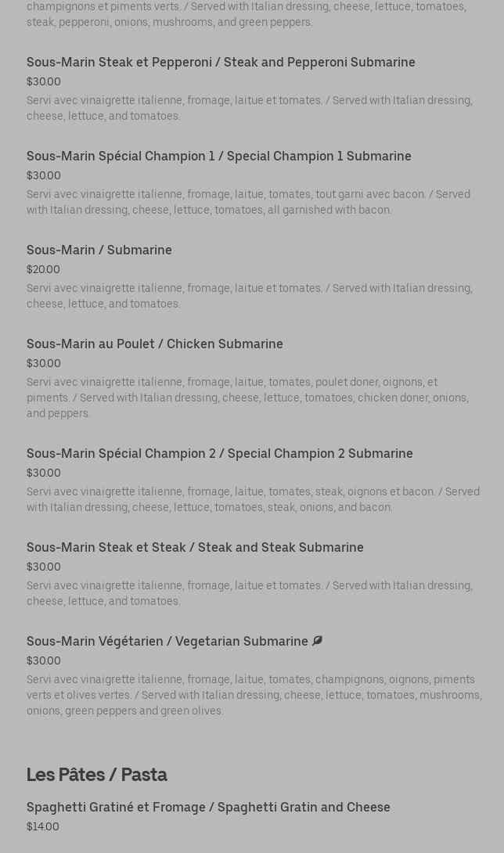Click the vegetarian leaf icon
The image size is (504, 853).
(x=317, y=641)
